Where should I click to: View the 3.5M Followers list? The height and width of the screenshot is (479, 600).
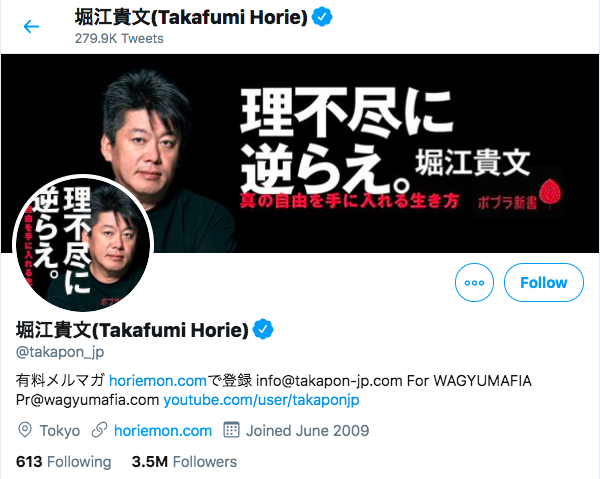(x=184, y=462)
